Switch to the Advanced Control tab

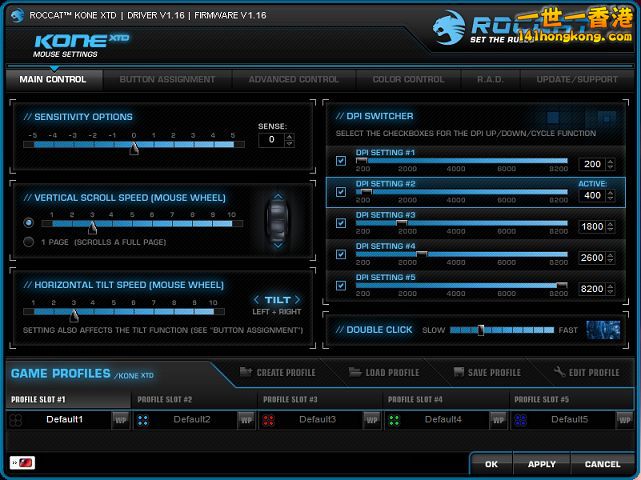coord(294,79)
